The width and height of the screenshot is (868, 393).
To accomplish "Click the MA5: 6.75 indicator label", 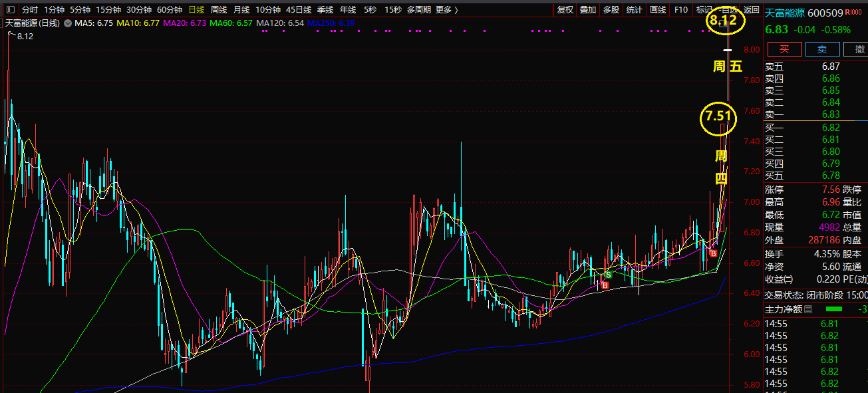I will [x=94, y=23].
